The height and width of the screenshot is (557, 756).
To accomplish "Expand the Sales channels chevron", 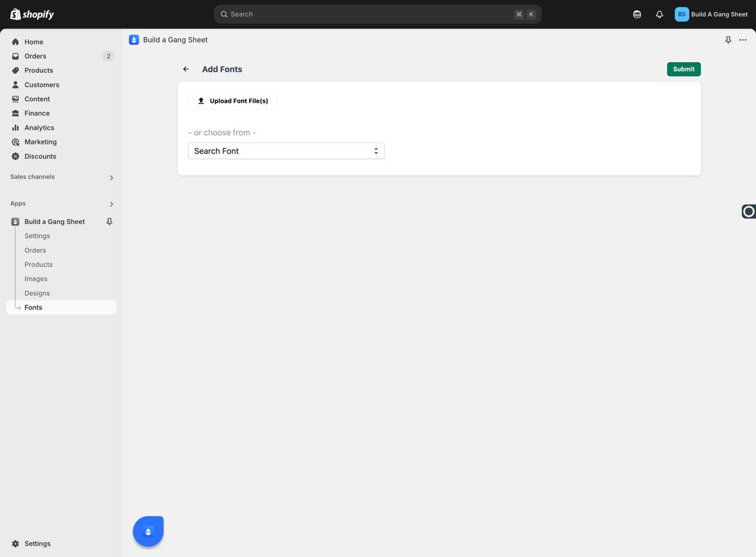I will 111,178.
